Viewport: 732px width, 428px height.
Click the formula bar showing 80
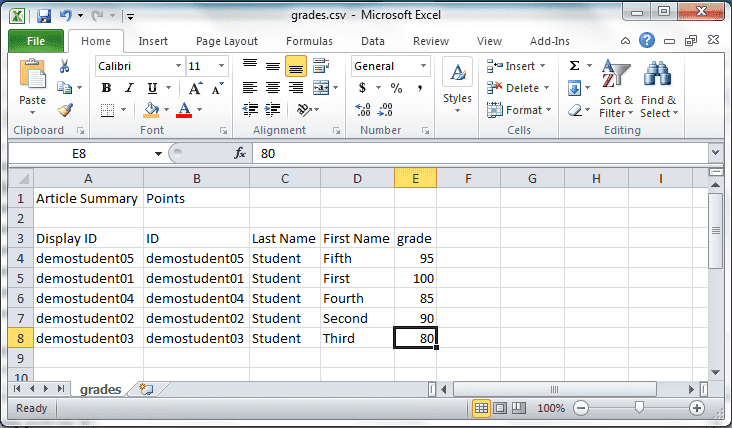tap(481, 153)
